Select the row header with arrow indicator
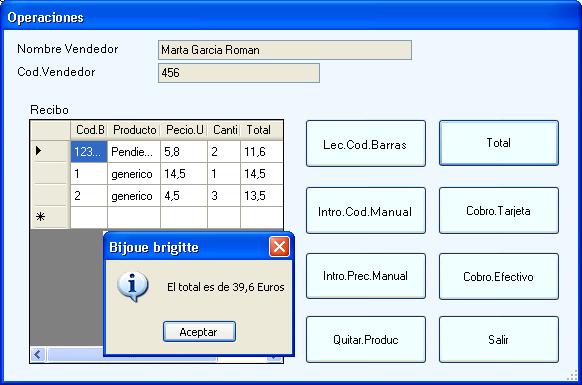 50,151
